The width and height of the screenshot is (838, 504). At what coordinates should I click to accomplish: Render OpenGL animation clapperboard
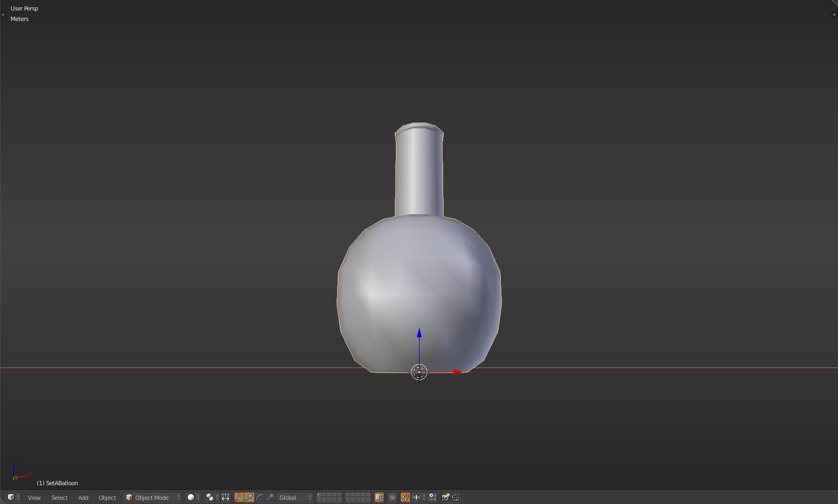click(x=456, y=497)
